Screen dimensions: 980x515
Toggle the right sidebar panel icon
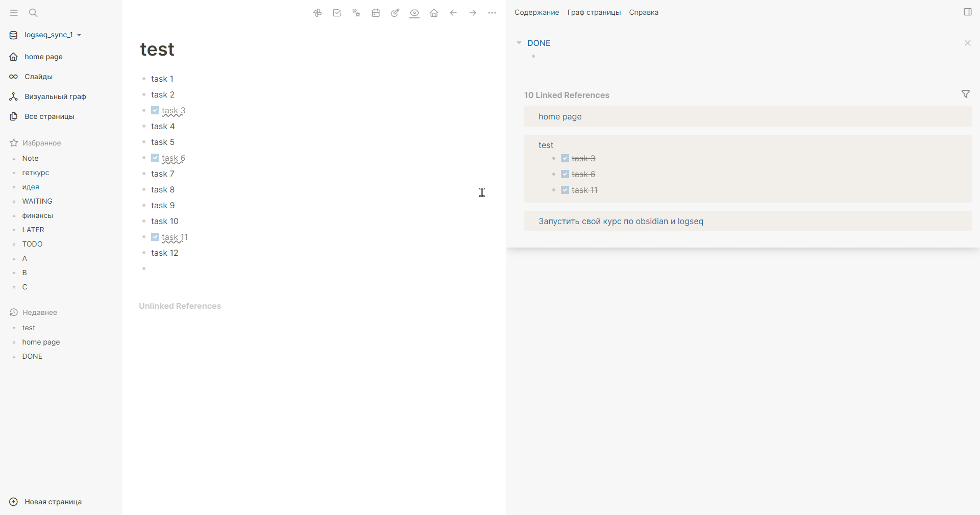click(x=968, y=11)
